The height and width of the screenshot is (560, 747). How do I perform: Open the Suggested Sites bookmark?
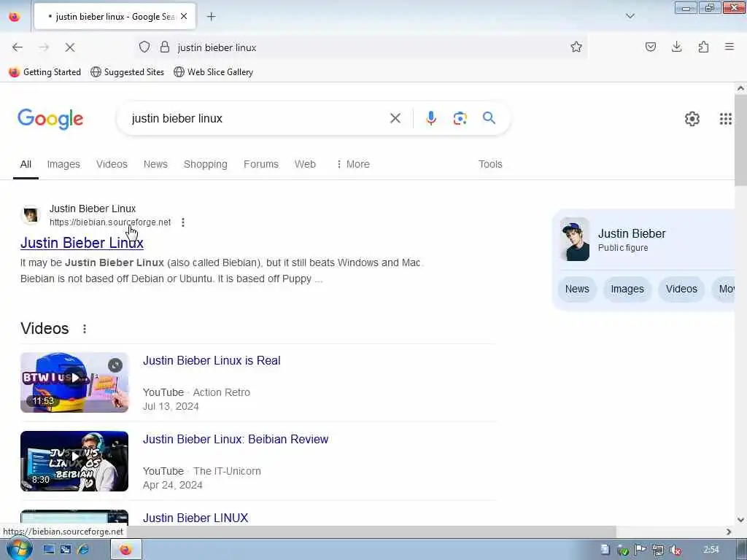pos(127,72)
